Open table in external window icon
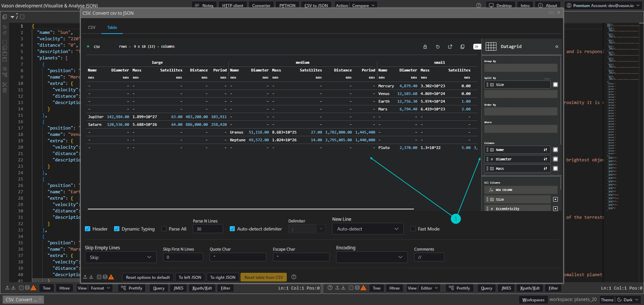The width and height of the screenshot is (644, 305). 450,47
